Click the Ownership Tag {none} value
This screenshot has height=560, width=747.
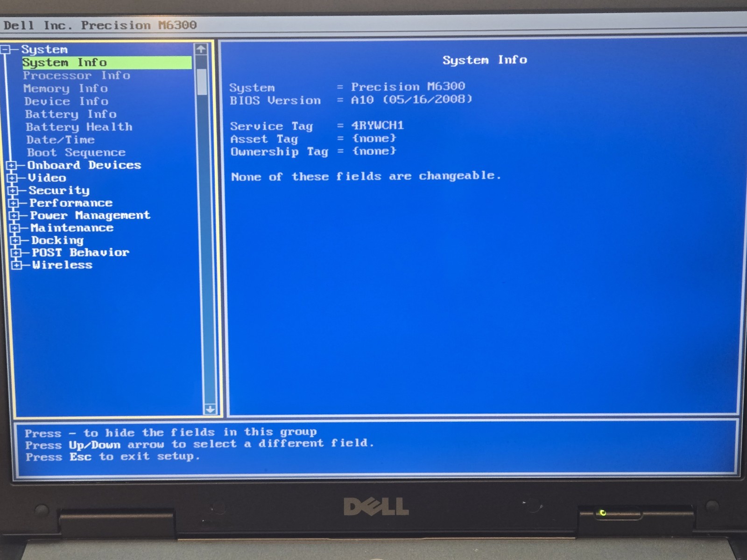pos(374,151)
